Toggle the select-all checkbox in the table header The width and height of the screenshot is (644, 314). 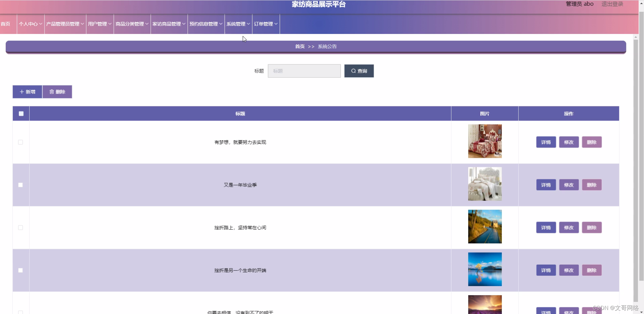[x=21, y=114]
